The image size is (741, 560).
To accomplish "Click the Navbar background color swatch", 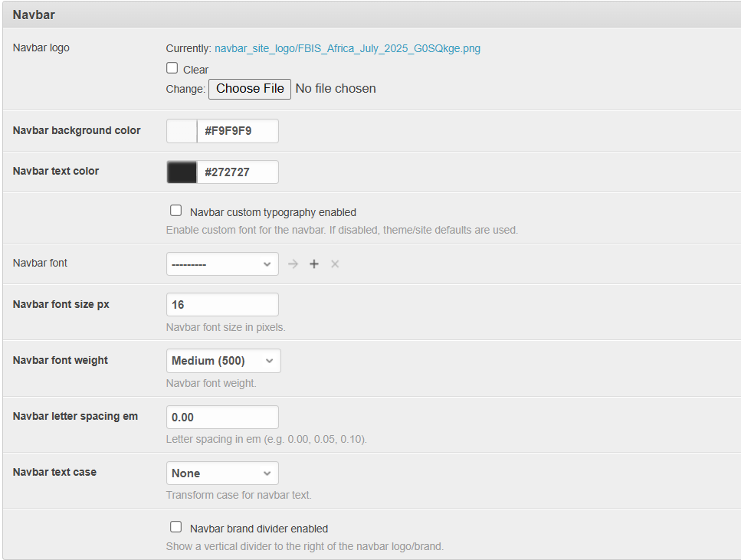I will pos(182,131).
